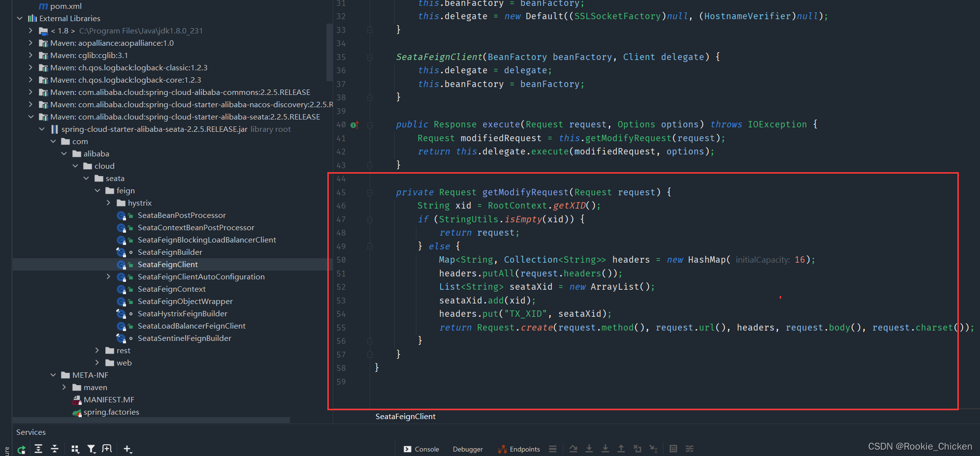Image resolution: width=980 pixels, height=456 pixels.
Task: Select SeataContextBeanPostProcessor in the tree
Action: [x=196, y=228]
